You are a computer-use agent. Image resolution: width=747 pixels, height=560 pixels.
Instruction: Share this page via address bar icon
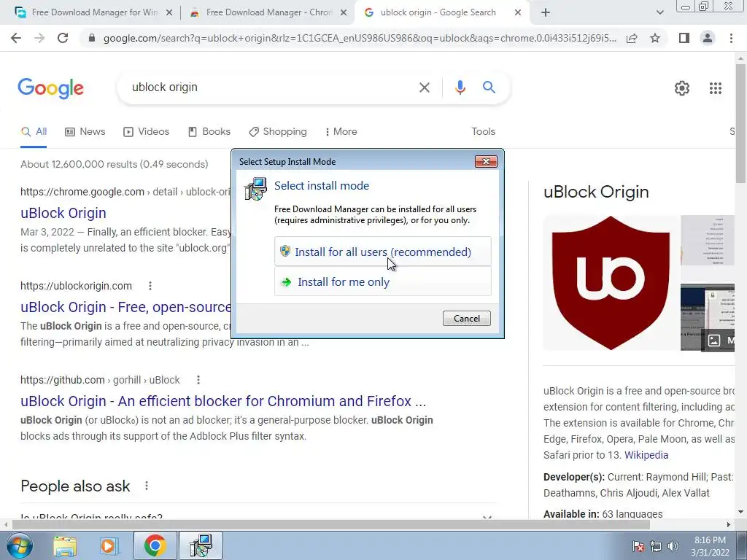[632, 38]
